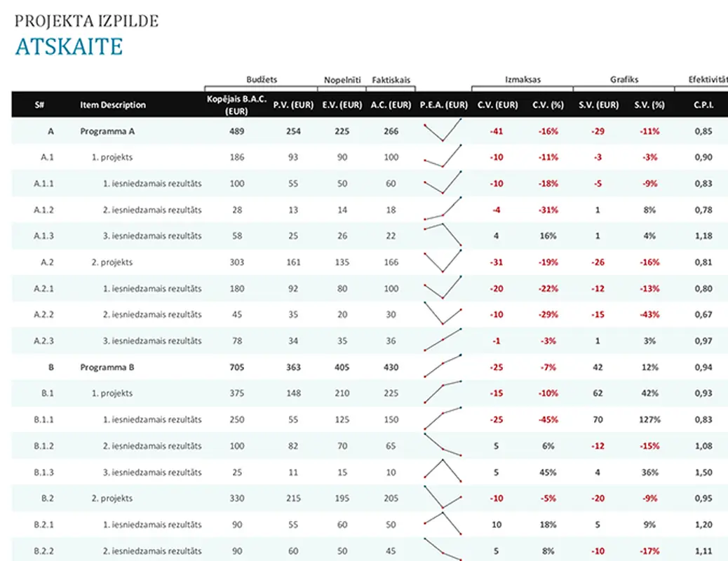Click the Kopējais B.A.C. (EUR) header
Image resolution: width=728 pixels, height=561 pixels.
pos(237,105)
